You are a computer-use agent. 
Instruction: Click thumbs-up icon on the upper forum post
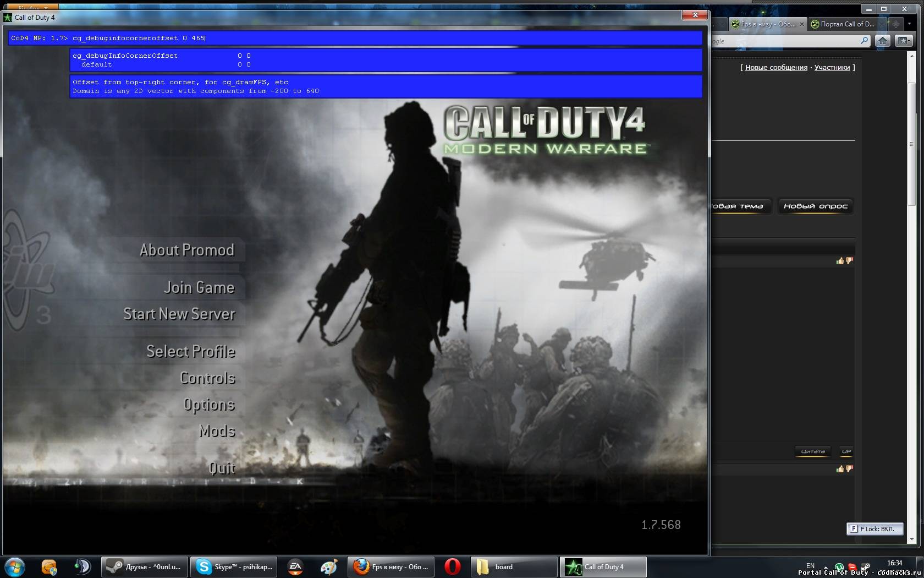[840, 260]
